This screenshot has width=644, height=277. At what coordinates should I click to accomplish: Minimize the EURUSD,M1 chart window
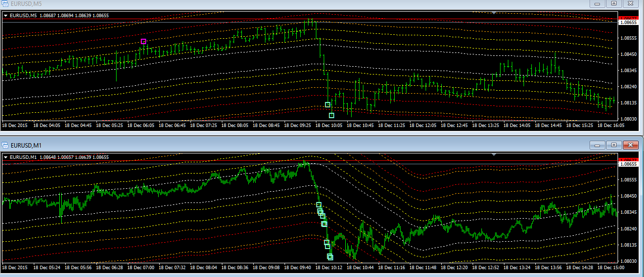coord(597,145)
